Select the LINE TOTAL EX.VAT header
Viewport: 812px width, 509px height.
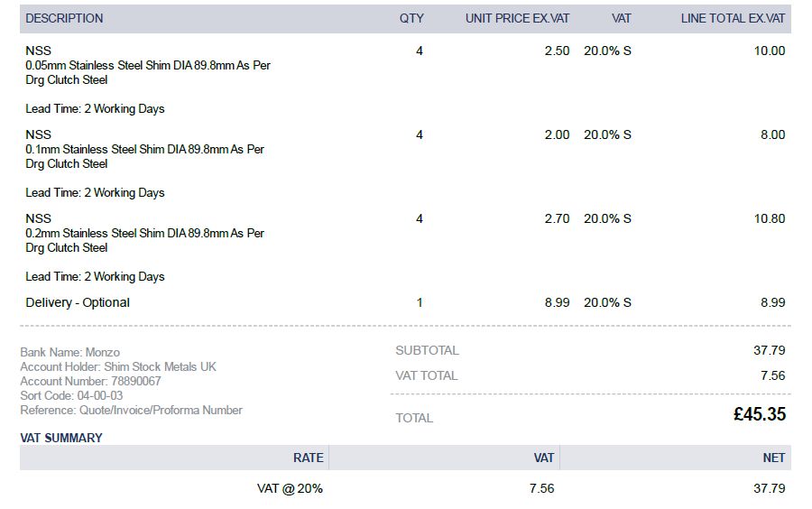point(733,18)
